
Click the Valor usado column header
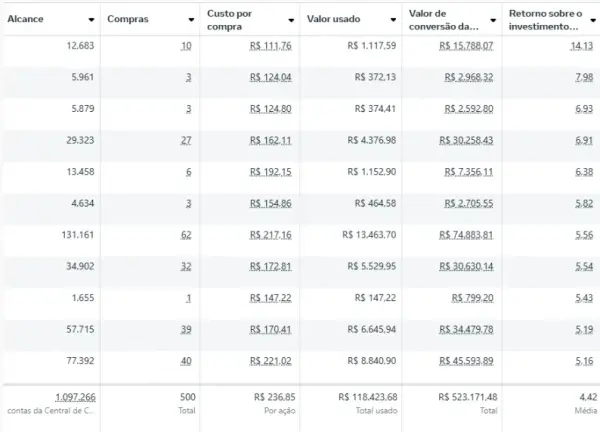pos(333,19)
